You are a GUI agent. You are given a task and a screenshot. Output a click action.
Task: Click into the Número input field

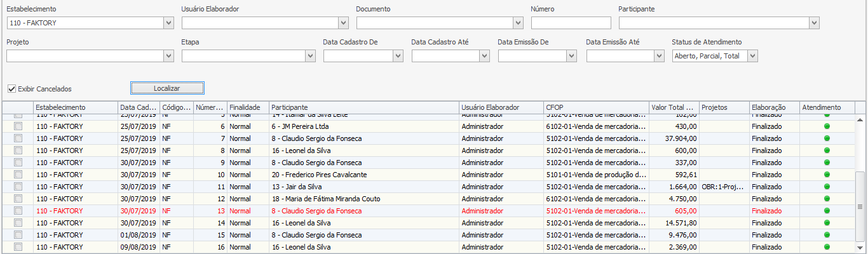[571, 23]
